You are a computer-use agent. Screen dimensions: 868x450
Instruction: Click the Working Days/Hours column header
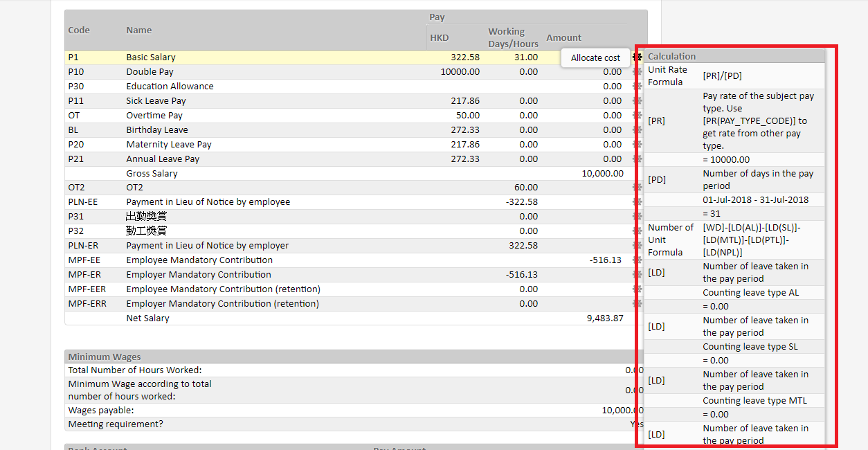point(513,38)
